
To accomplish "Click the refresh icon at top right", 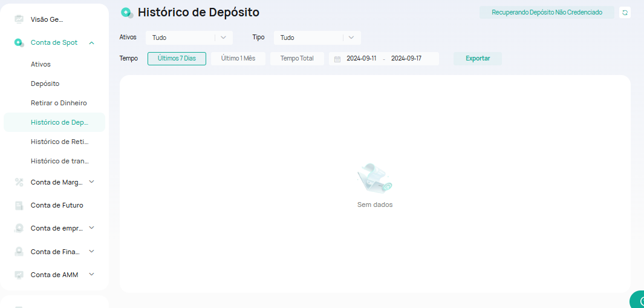I will coord(625,13).
